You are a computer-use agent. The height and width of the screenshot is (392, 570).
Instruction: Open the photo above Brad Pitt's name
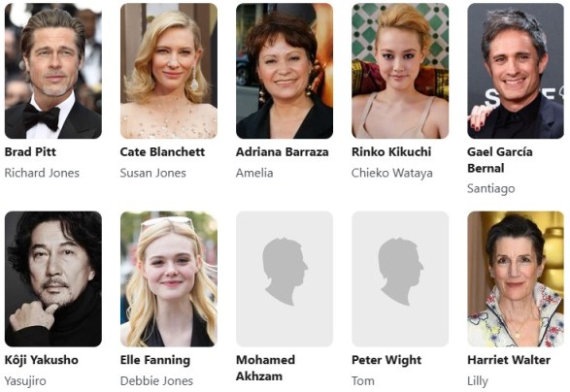53,71
